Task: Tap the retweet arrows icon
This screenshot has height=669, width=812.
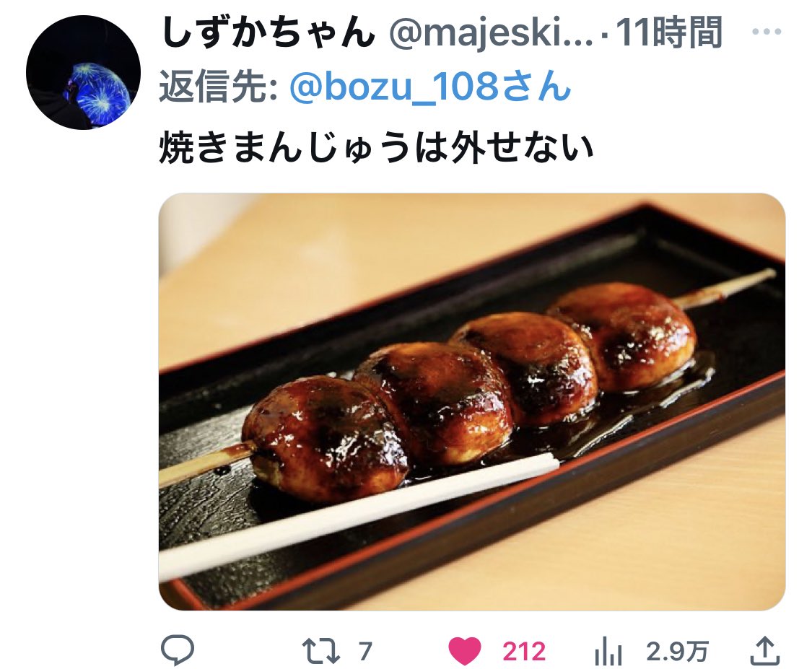Action: [x=321, y=652]
